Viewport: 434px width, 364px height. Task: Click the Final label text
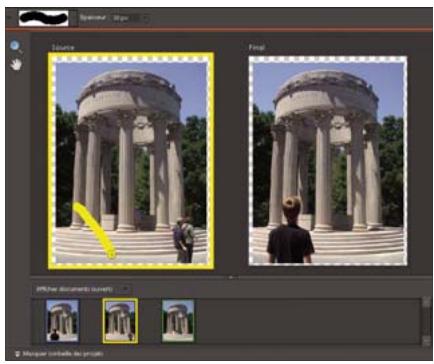257,48
